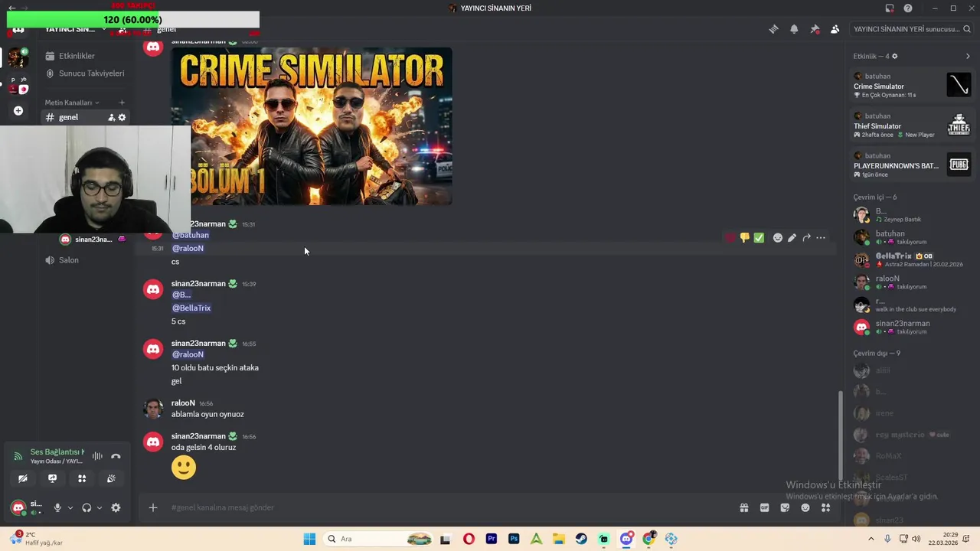980x551 pixels.
Task: Mute the microphone
Action: (x=57, y=507)
